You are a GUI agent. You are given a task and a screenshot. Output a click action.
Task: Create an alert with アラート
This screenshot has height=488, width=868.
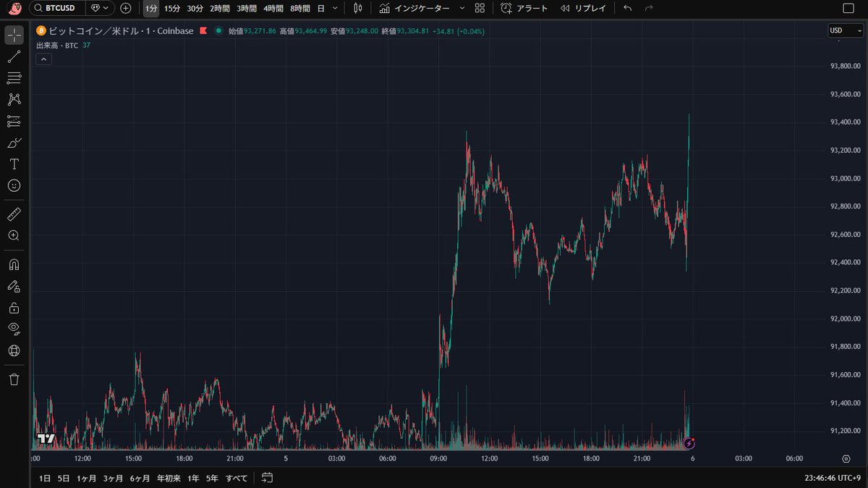524,8
